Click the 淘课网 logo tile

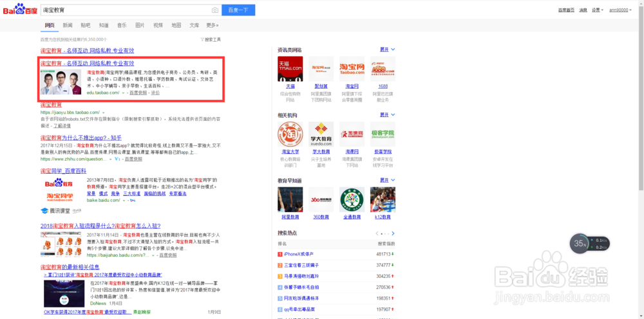point(352,134)
